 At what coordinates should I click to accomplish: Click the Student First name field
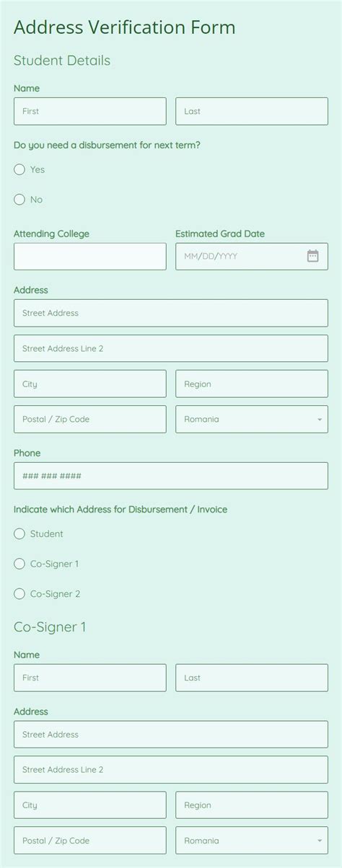pos(90,112)
